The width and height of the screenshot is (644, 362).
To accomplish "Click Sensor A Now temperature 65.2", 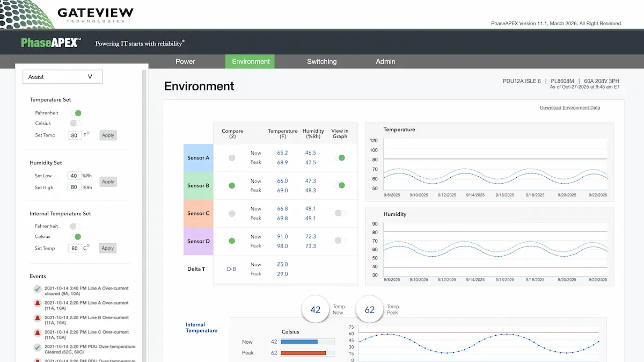I will pyautogui.click(x=282, y=153).
